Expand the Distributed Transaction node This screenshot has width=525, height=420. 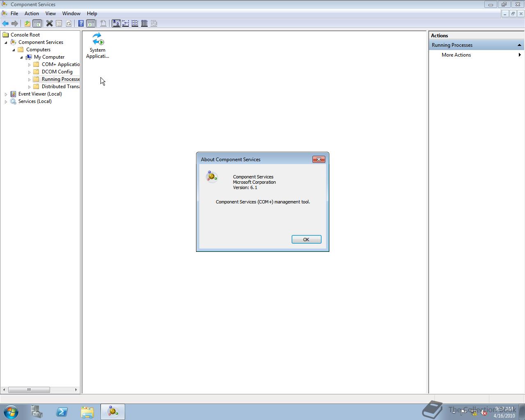pyautogui.click(x=29, y=87)
